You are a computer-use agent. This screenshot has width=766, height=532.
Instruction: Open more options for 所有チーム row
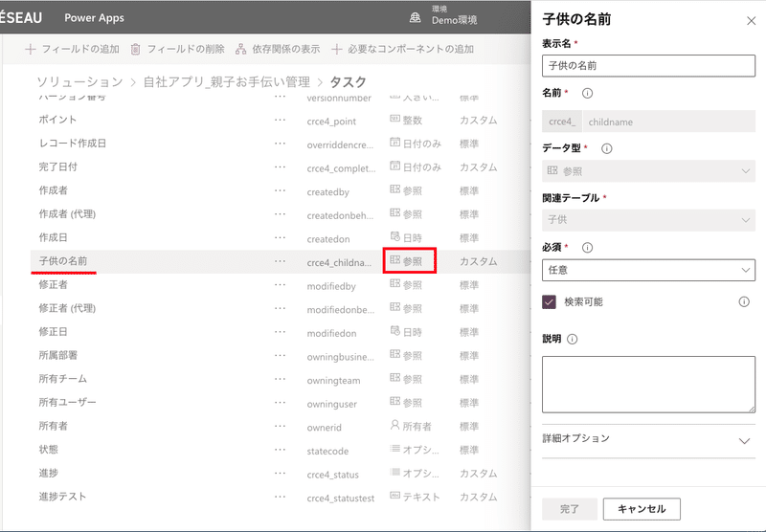pyautogui.click(x=280, y=379)
